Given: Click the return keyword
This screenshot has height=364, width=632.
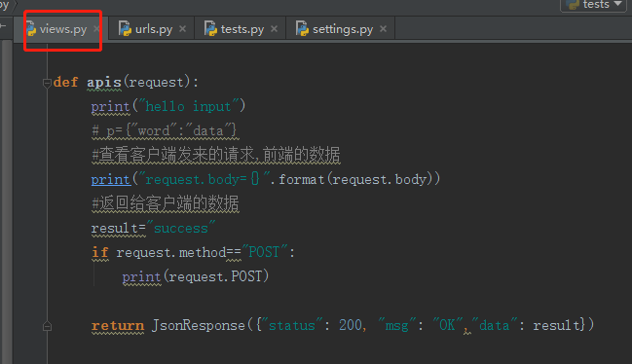Looking at the screenshot, I should [117, 325].
